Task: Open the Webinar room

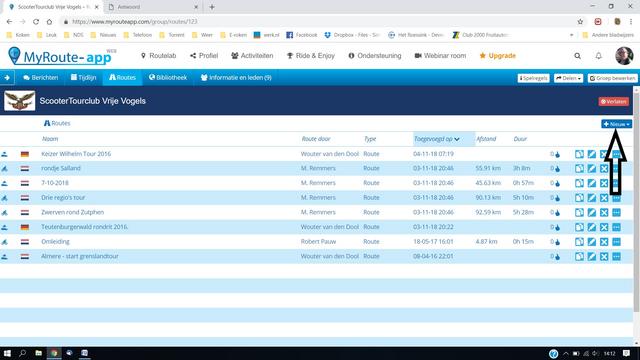Action: [440, 56]
